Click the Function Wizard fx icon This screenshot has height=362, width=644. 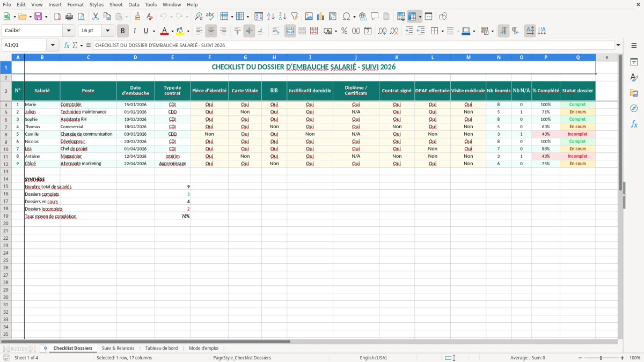coord(67,46)
